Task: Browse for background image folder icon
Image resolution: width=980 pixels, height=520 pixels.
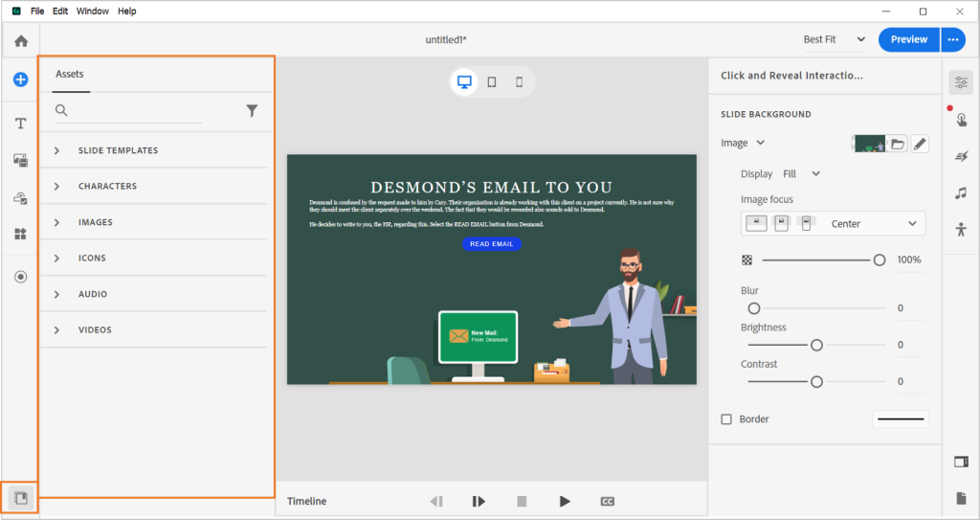Action: (x=898, y=144)
